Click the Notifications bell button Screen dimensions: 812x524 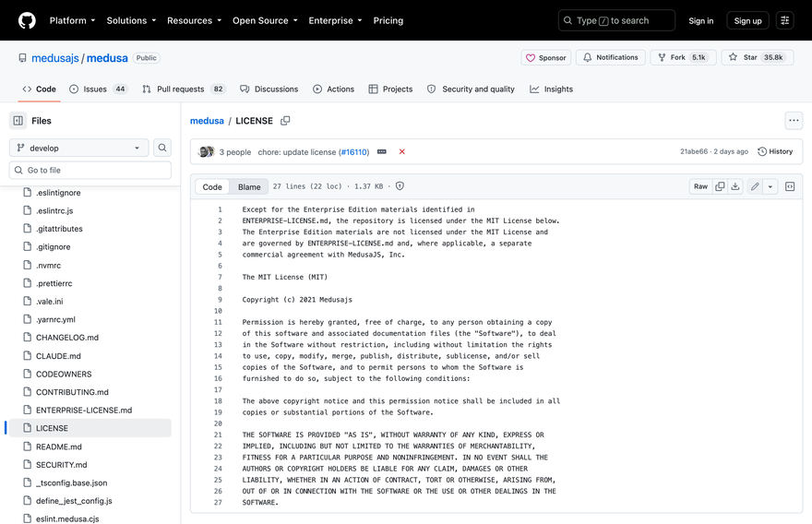[611, 57]
